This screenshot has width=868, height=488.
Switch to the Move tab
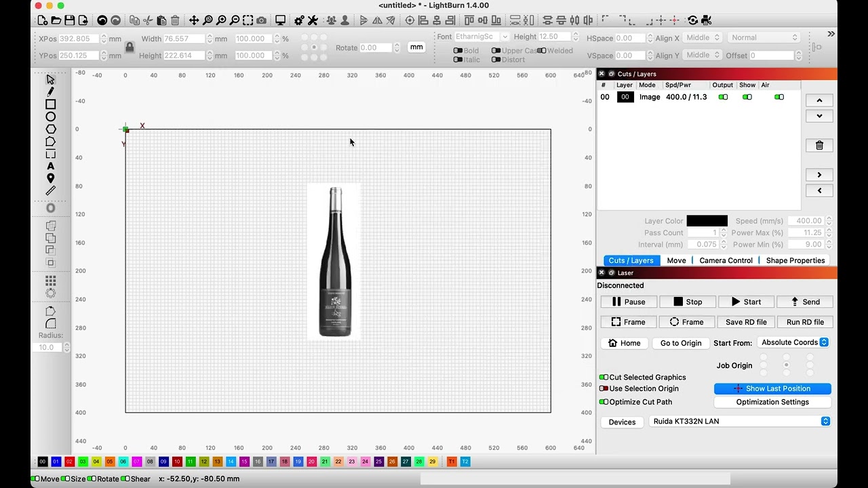click(676, 260)
